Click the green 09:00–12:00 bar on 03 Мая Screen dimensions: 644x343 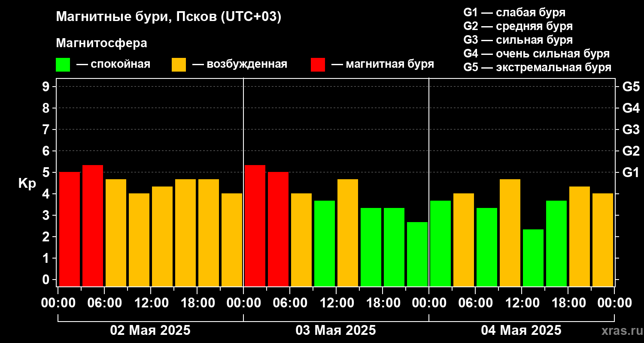coord(325,243)
